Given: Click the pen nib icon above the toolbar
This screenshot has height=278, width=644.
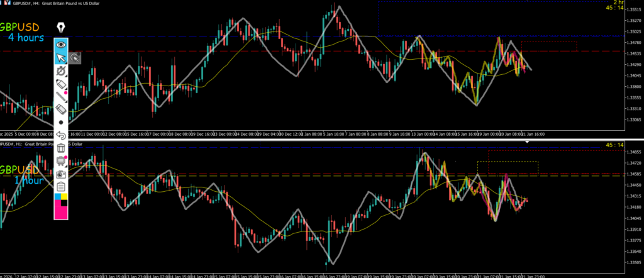Looking at the screenshot, I should pos(61,28).
